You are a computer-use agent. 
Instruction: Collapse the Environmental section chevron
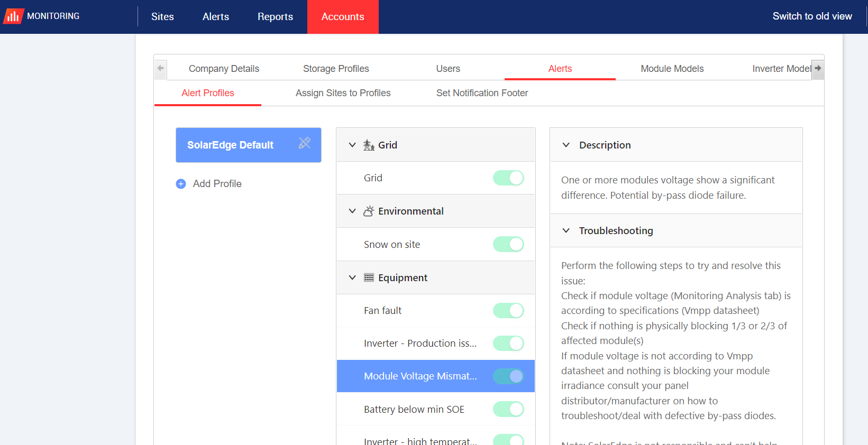[352, 211]
